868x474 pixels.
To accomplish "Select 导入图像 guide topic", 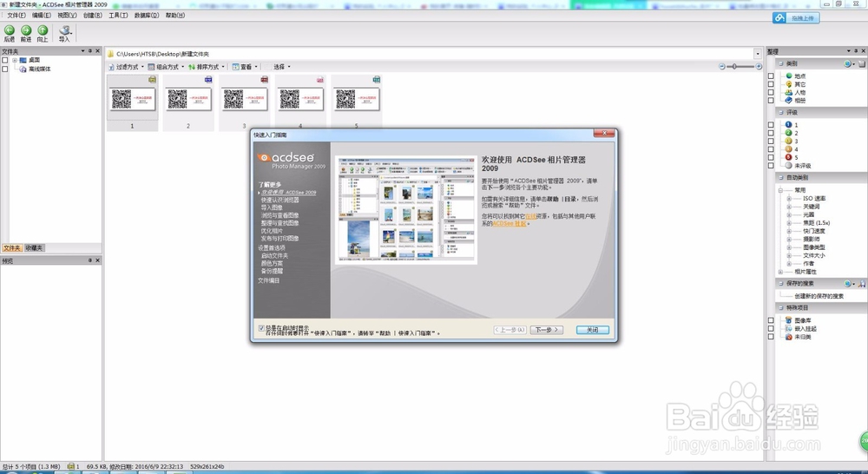I will (272, 207).
